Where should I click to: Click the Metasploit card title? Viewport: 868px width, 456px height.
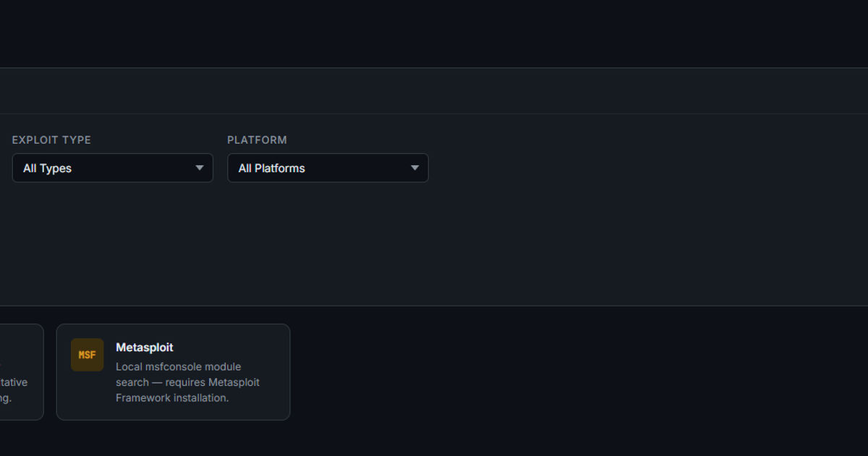[x=145, y=347]
